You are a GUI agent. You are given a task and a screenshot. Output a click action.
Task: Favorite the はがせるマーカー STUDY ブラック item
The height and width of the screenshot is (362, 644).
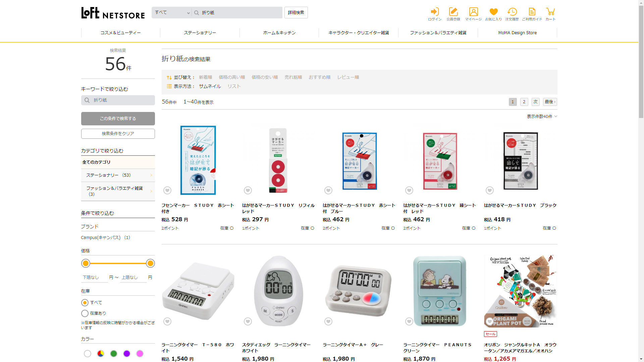(x=490, y=190)
